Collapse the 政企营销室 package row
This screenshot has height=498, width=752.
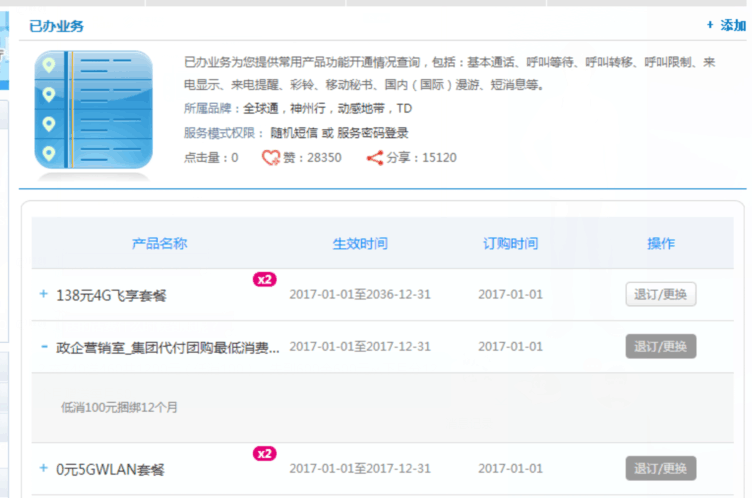pyautogui.click(x=43, y=346)
